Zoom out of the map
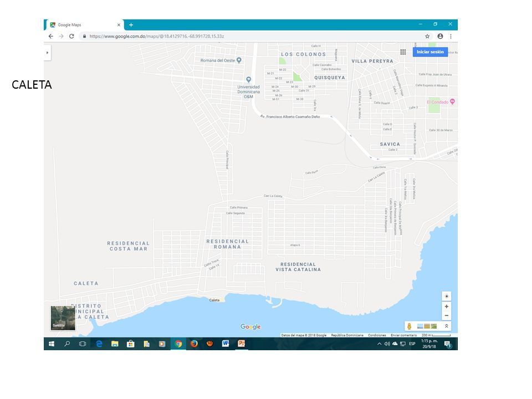532x399 pixels. [x=447, y=315]
